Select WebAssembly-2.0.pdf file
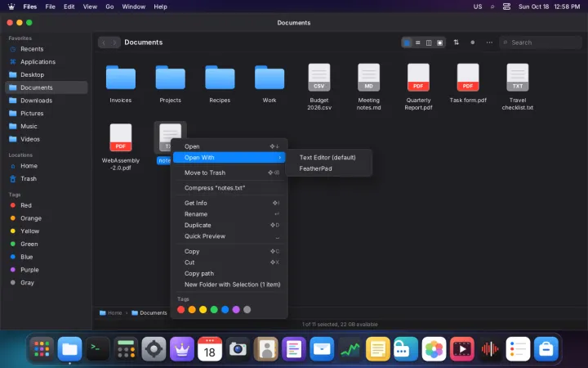The width and height of the screenshot is (588, 368). 120,137
